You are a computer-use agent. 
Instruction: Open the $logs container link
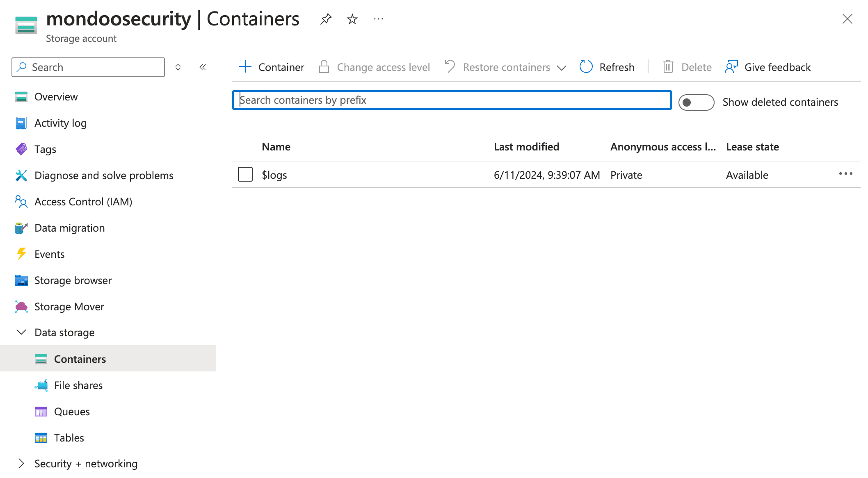pyautogui.click(x=274, y=174)
